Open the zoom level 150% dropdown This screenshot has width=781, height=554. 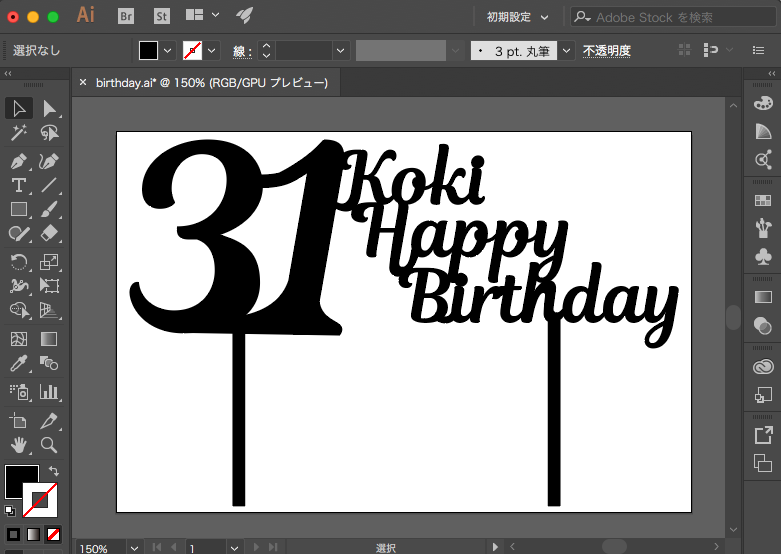coord(134,548)
